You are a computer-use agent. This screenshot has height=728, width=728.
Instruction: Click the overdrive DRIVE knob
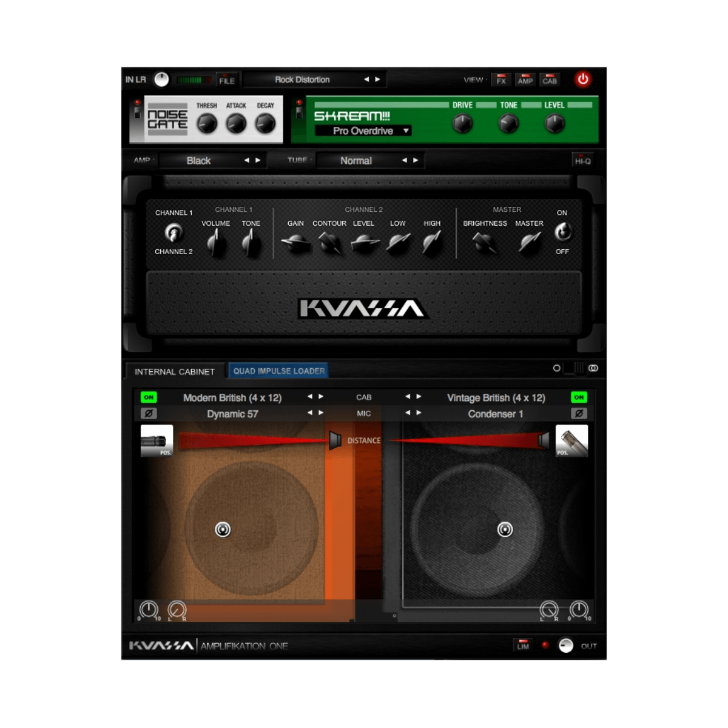point(463,124)
